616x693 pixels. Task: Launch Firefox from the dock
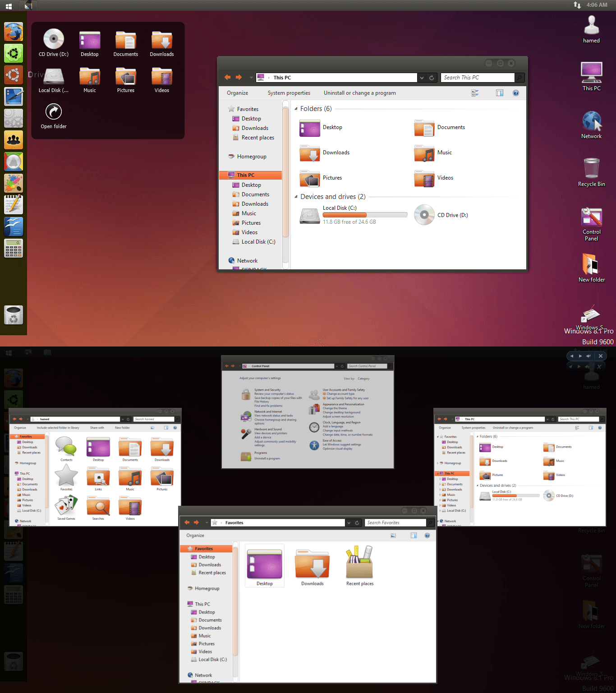pos(14,32)
